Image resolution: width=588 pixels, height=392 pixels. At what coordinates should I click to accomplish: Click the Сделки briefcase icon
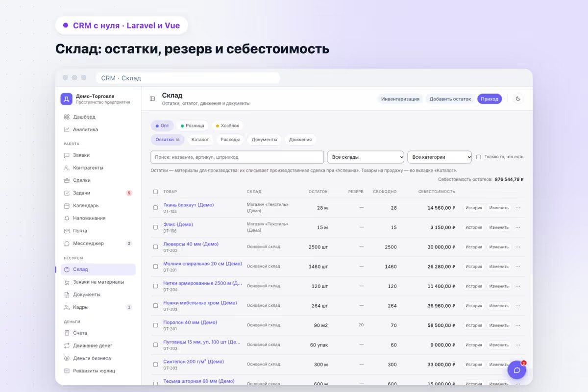(67, 181)
